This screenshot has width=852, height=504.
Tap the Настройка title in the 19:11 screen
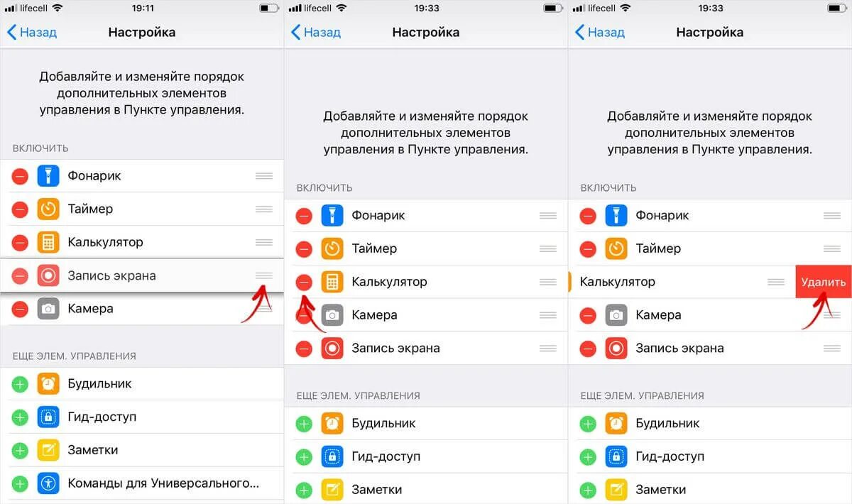142,32
